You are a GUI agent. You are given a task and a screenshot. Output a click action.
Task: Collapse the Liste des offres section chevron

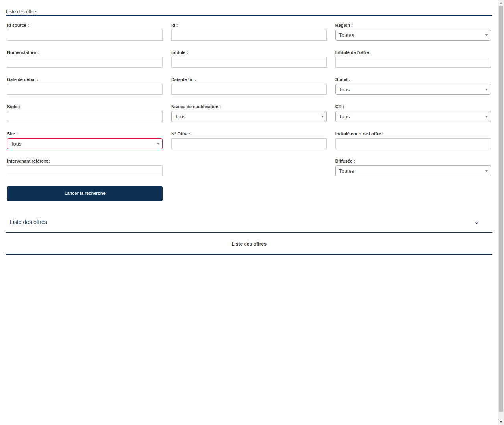(x=476, y=223)
